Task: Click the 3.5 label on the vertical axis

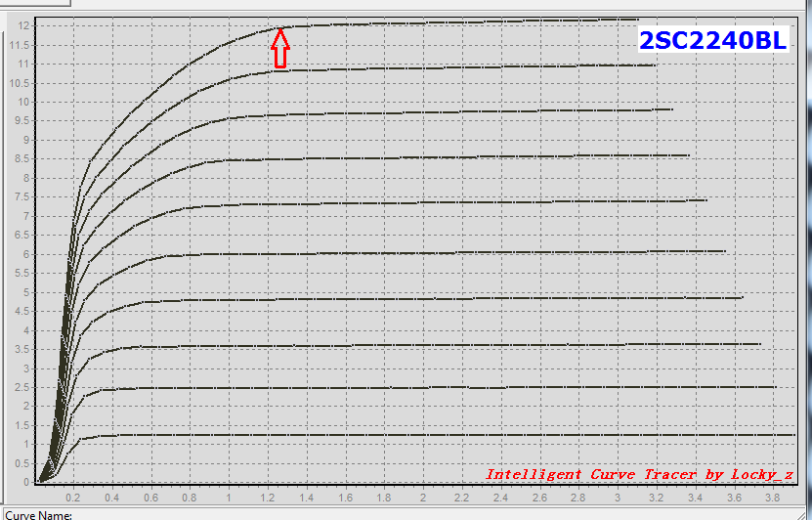Action: [x=23, y=350]
